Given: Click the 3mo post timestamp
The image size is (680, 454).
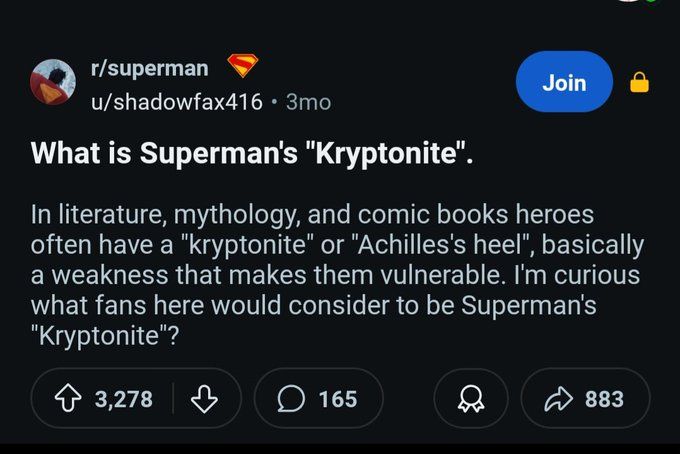Looking at the screenshot, I should pos(308,102).
